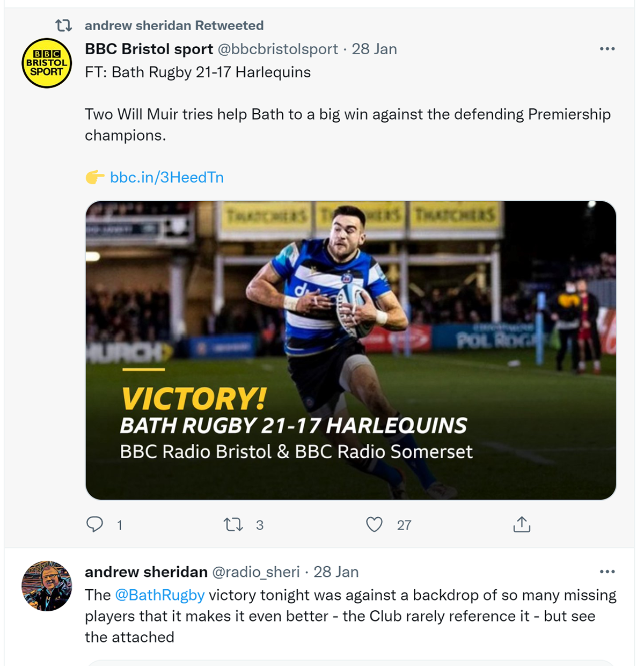
Task: Click 'andrew sheridan Retweeted' label
Action: click(174, 25)
